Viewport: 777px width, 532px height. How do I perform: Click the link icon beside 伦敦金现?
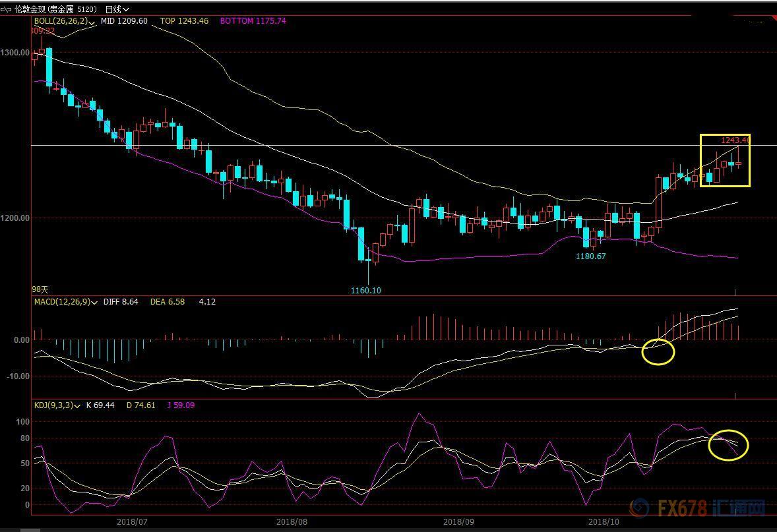click(x=7, y=9)
